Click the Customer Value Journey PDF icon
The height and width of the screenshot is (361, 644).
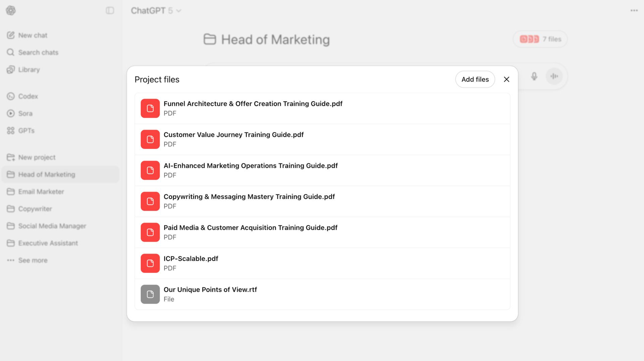pos(150,139)
